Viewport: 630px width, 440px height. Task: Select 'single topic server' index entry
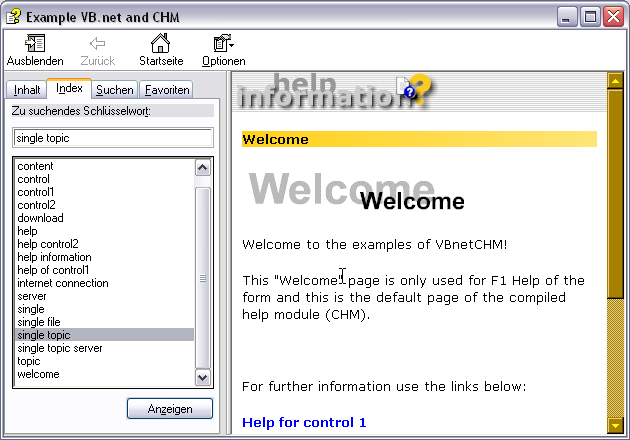(59, 348)
